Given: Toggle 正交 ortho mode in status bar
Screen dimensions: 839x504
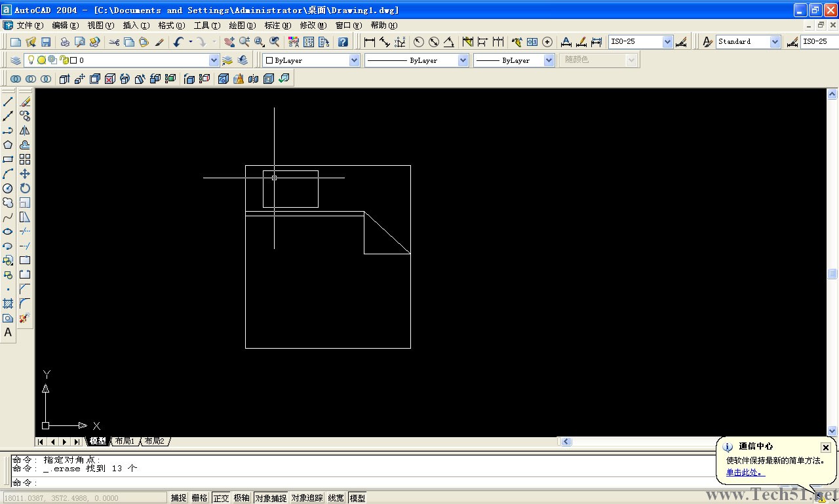Looking at the screenshot, I should tap(221, 498).
